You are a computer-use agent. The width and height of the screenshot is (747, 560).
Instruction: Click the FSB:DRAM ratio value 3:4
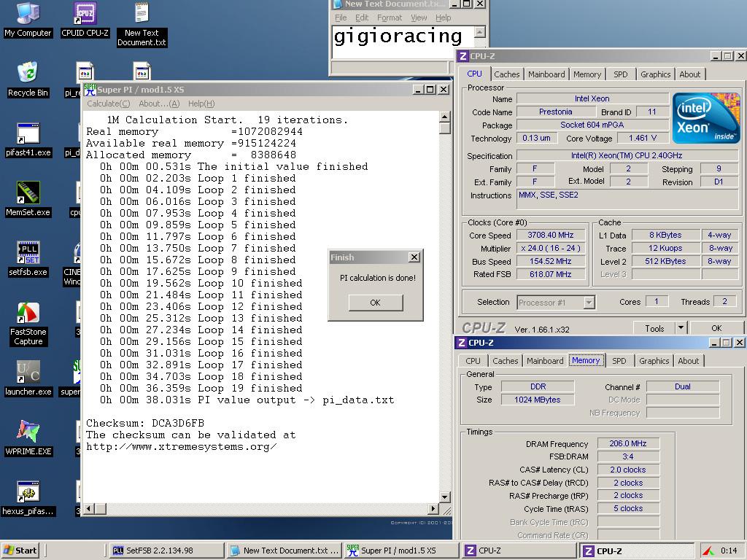coord(627,456)
